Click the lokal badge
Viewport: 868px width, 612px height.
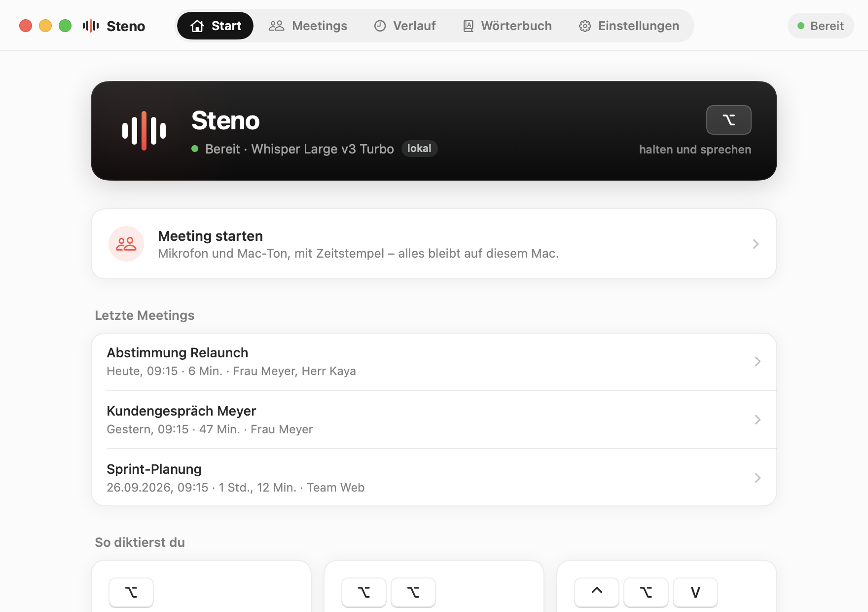[x=419, y=149]
